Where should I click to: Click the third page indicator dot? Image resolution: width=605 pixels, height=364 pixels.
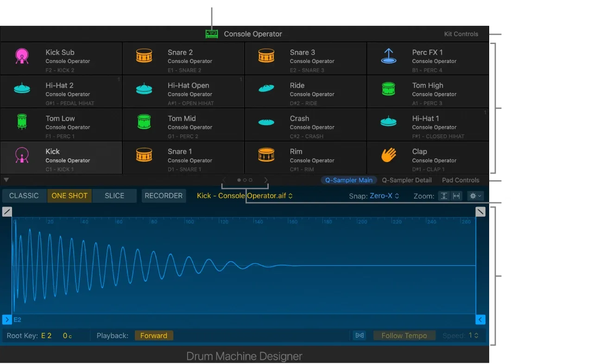(251, 180)
